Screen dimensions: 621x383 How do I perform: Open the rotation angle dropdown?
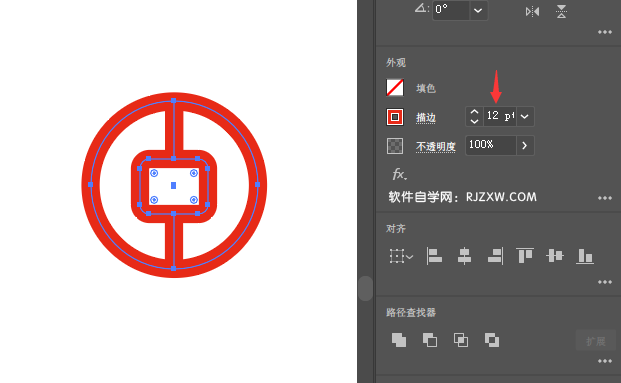[x=478, y=10]
